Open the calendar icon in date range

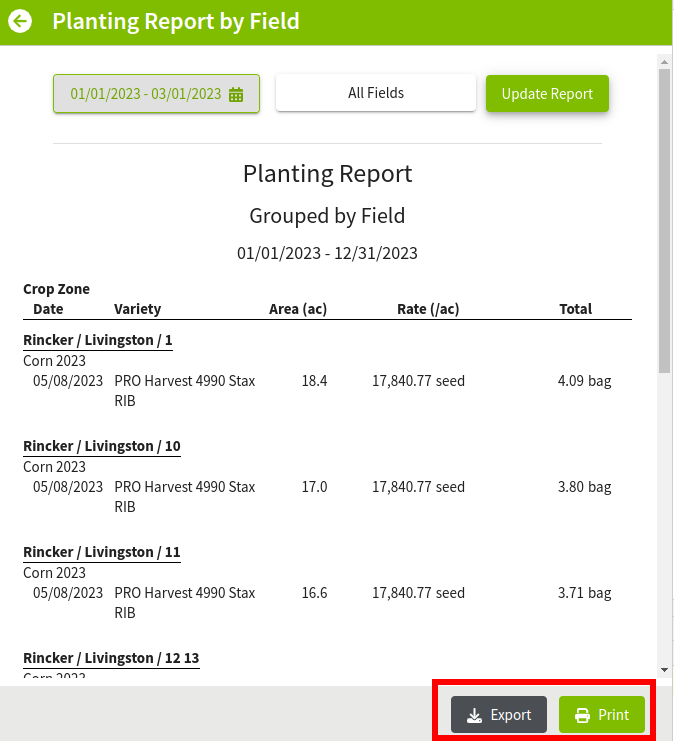(236, 95)
